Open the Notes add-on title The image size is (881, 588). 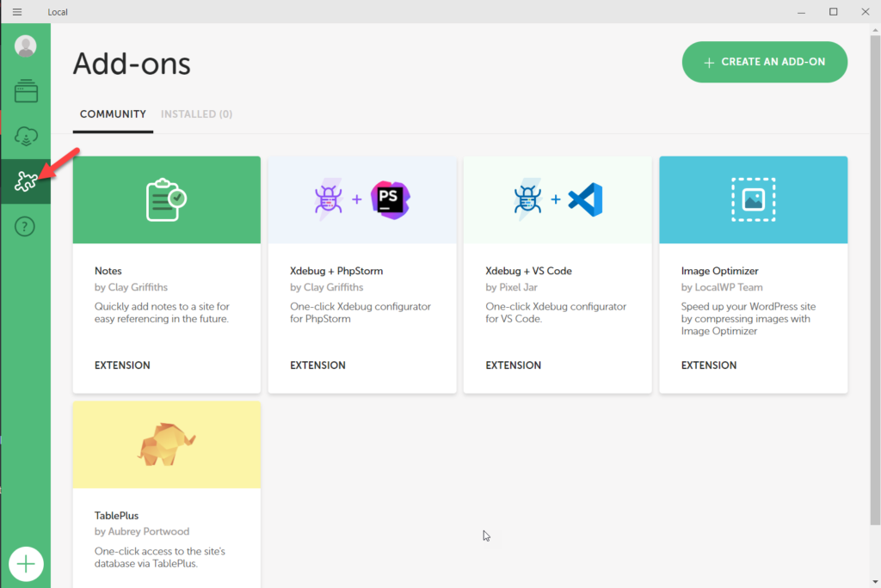tap(108, 271)
